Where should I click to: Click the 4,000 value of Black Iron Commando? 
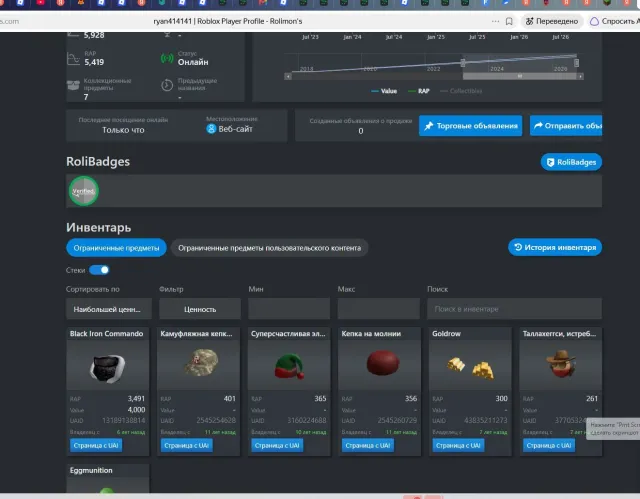pos(136,410)
